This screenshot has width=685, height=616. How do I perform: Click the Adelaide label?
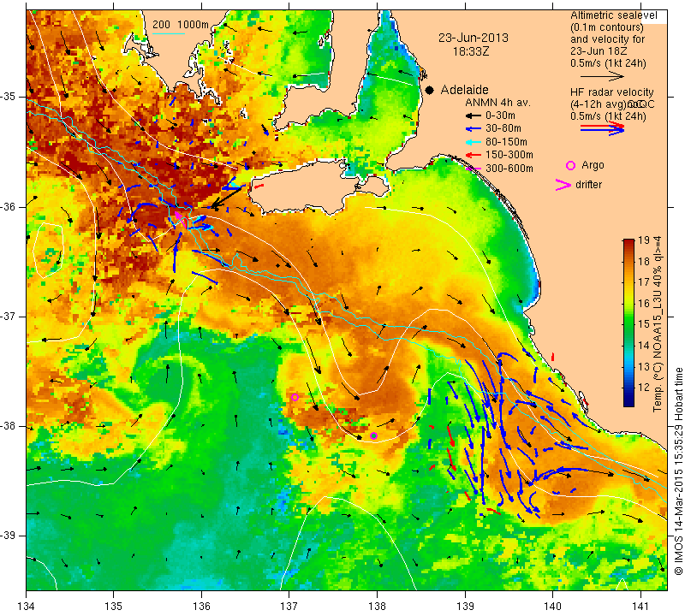(x=464, y=90)
